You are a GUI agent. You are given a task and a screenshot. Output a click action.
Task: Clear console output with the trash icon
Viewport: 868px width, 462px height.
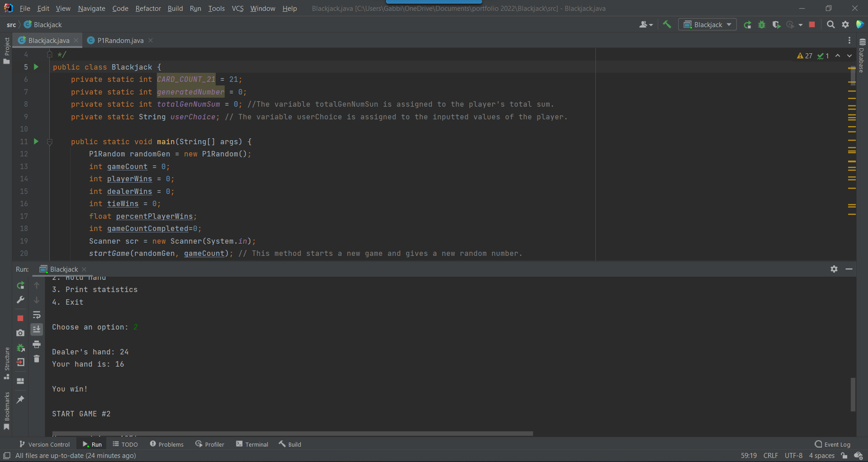point(37,359)
